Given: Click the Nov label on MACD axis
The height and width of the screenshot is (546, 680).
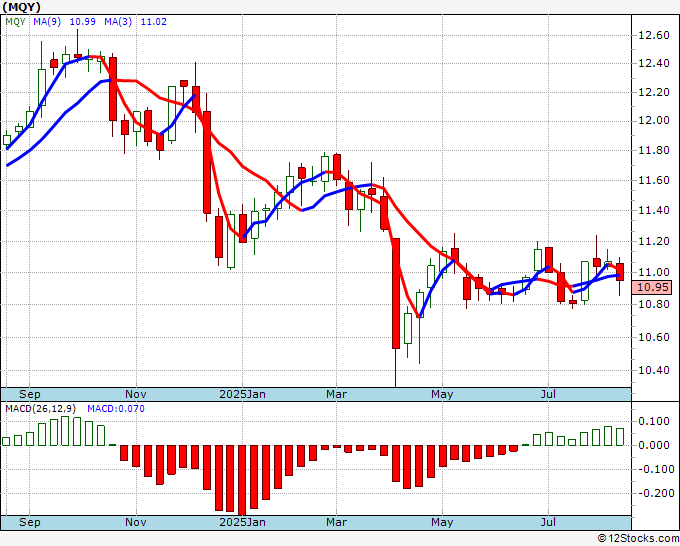Looking at the screenshot, I should (x=136, y=522).
